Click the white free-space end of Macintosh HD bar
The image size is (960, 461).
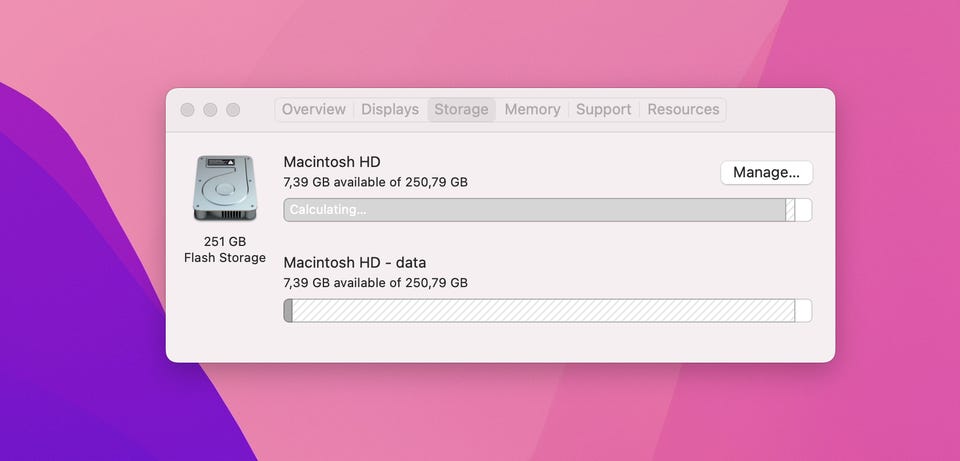click(803, 209)
